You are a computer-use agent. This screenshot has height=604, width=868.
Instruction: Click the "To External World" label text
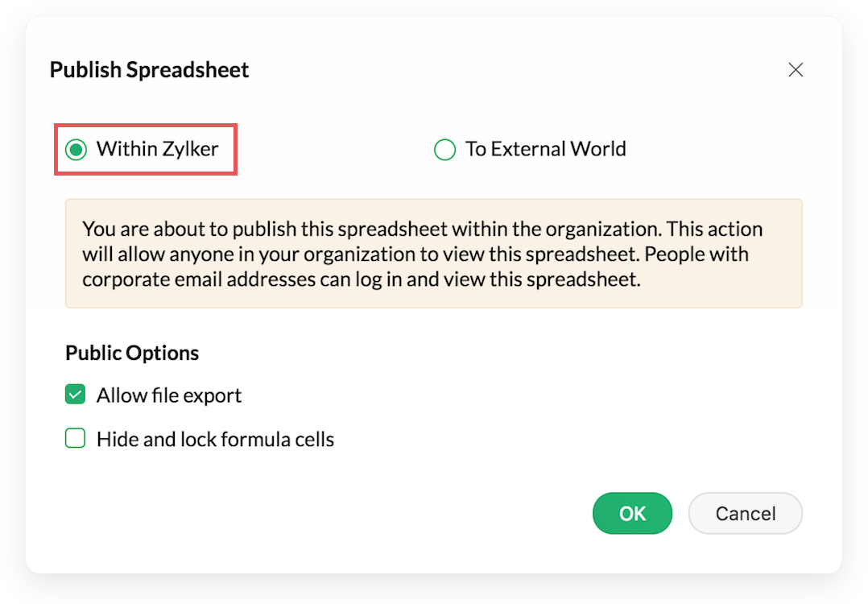pos(545,149)
